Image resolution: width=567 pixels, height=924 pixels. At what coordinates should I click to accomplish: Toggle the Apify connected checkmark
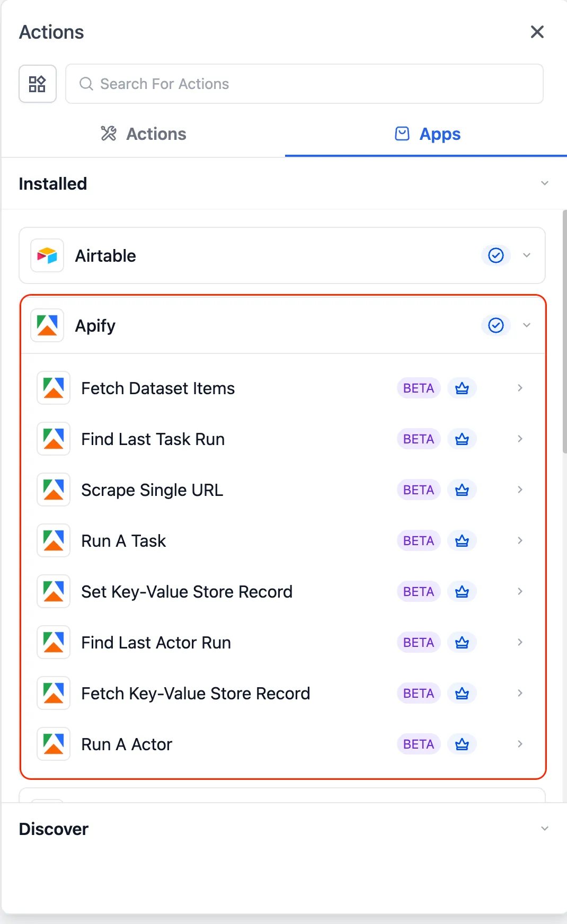(495, 325)
